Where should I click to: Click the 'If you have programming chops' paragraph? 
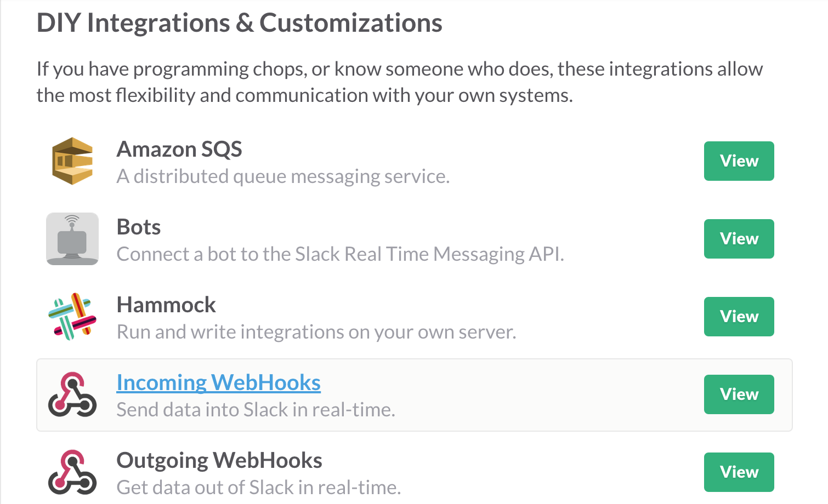pyautogui.click(x=399, y=82)
